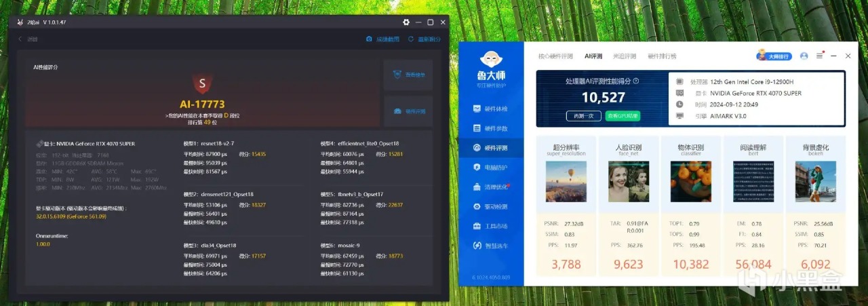Switch to 核心硬件评测 tab
This screenshot has width=868, height=306.
(x=555, y=56)
